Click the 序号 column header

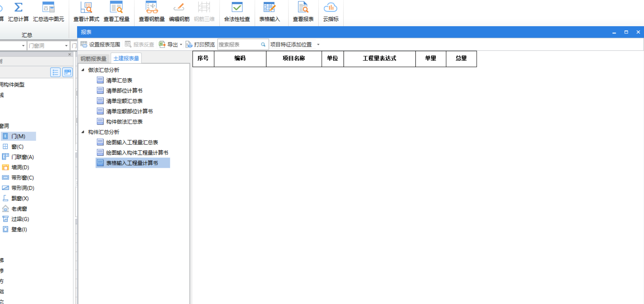[203, 59]
